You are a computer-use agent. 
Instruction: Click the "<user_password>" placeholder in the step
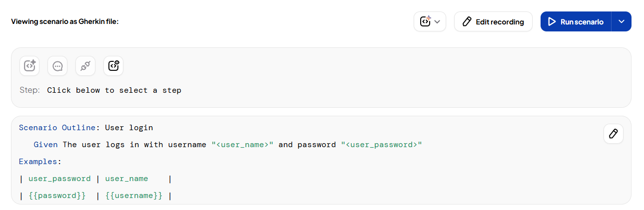(x=382, y=145)
